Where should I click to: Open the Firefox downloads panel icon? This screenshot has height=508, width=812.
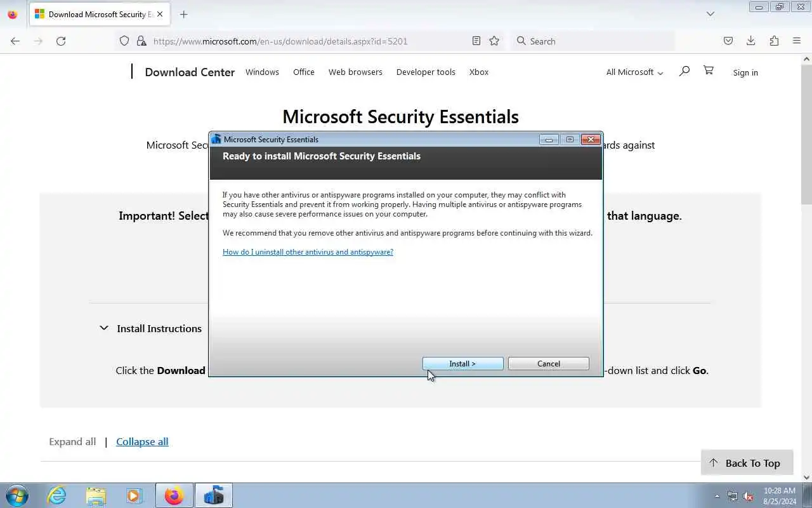pos(751,41)
